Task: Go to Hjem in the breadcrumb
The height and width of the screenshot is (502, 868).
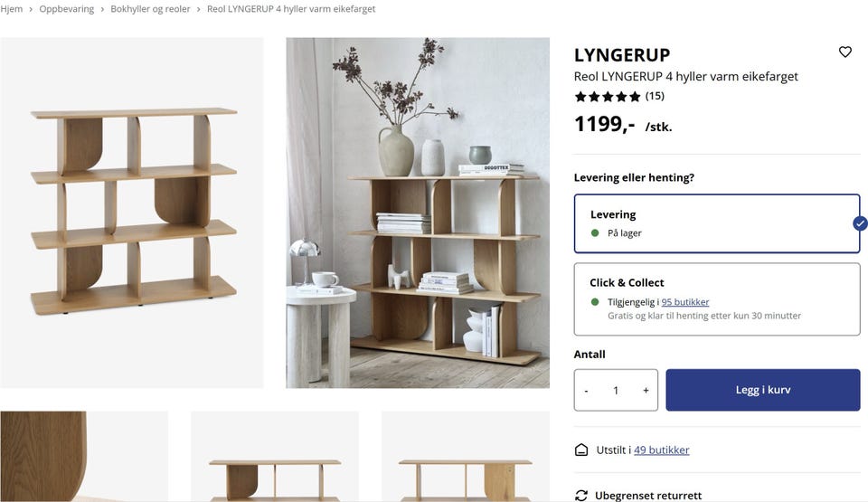Action: (12, 9)
